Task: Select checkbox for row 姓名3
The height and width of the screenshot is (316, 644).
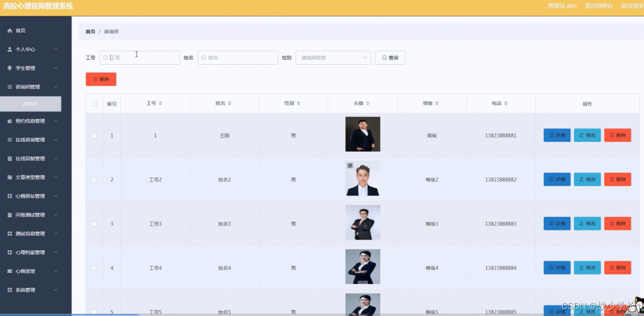Action: 94,224
